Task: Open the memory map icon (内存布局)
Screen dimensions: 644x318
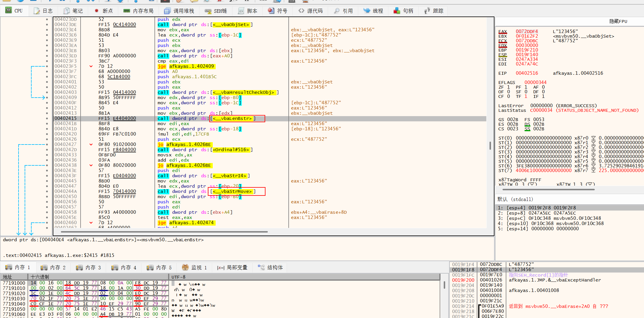Action: pos(127,11)
